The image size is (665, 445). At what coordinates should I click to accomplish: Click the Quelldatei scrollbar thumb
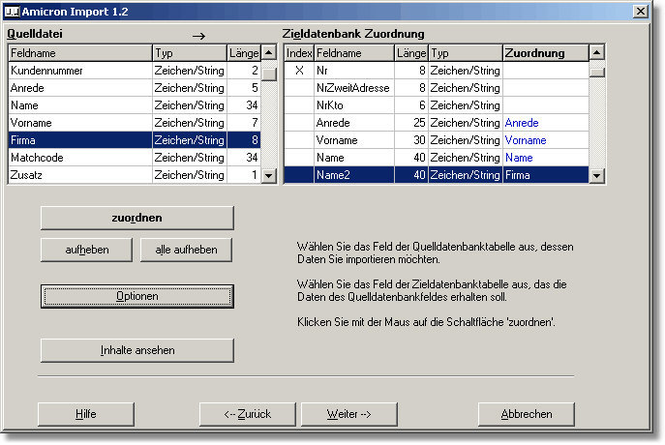pyautogui.click(x=269, y=74)
